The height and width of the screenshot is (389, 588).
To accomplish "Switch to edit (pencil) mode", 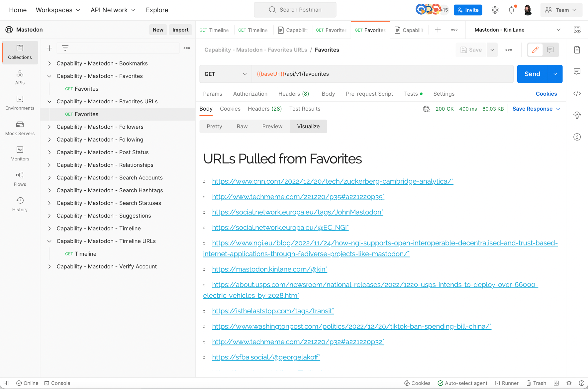I will coord(535,50).
